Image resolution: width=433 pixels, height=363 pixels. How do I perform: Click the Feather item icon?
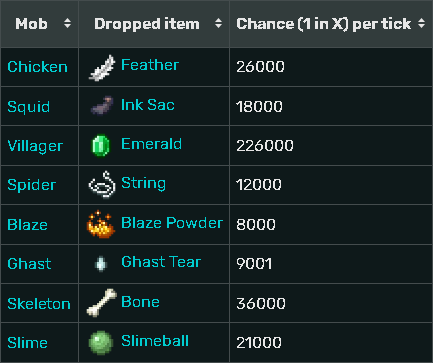click(102, 68)
